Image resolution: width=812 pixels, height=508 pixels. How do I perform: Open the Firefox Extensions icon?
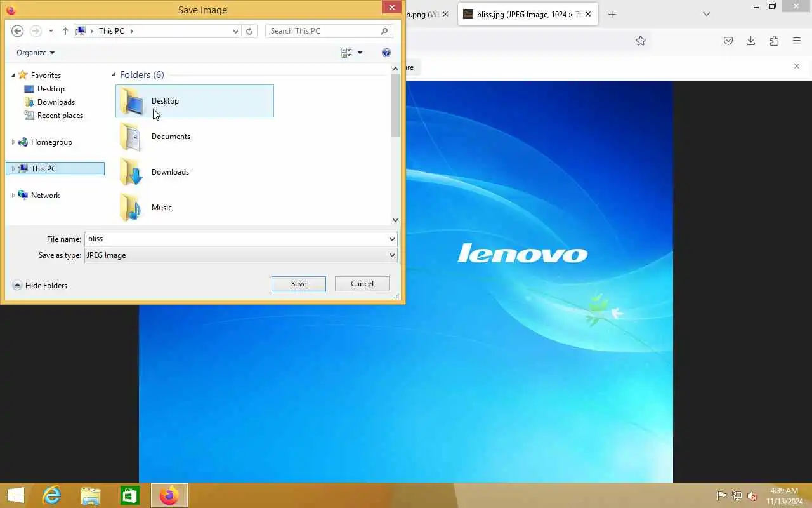coord(774,41)
